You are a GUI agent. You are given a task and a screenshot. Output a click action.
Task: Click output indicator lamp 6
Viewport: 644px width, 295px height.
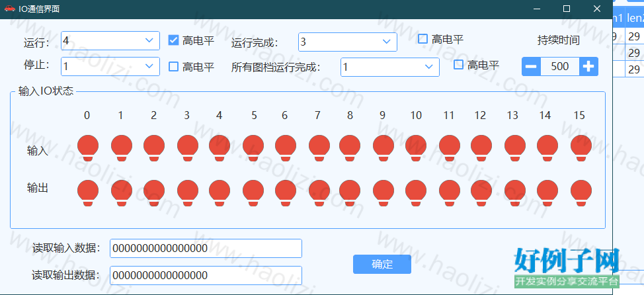pos(286,192)
